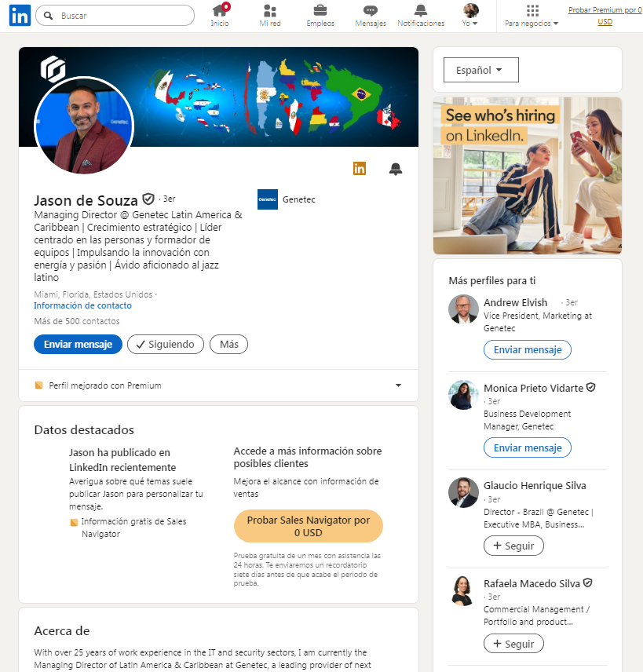The height and width of the screenshot is (672, 643).
Task: Open the Mi red network icon
Action: pos(270,10)
